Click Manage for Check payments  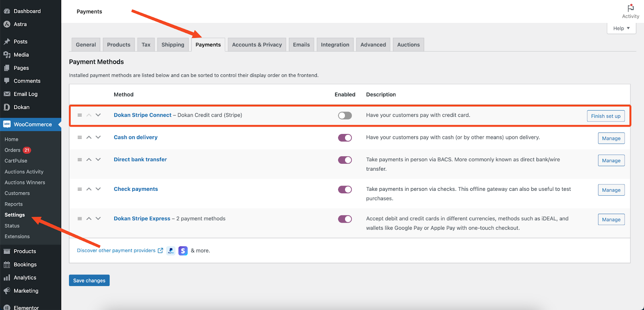click(611, 190)
